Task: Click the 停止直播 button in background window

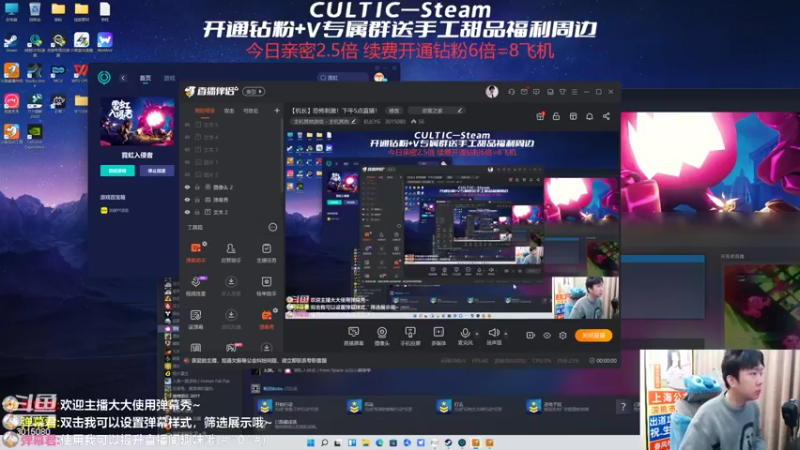Action: 157,170
